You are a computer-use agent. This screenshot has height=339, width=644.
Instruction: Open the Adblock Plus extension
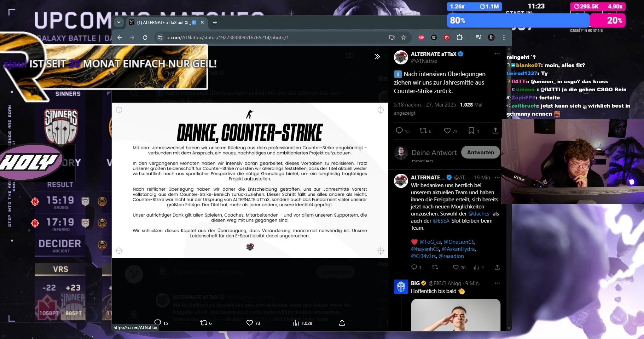point(421,38)
